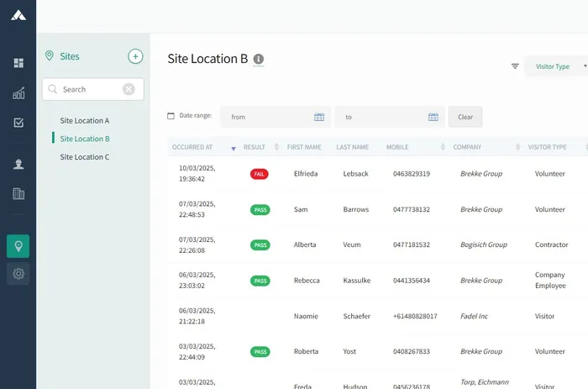
Task: Open the settings gear icon
Action: click(18, 274)
